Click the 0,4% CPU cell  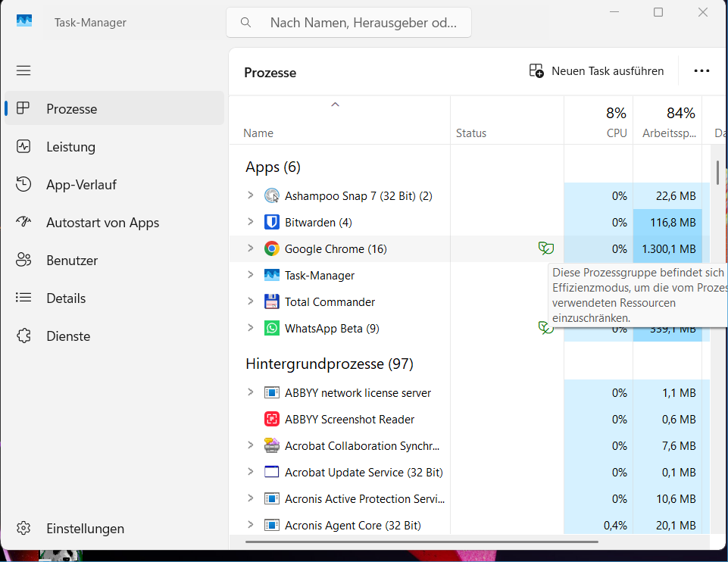tap(598, 526)
